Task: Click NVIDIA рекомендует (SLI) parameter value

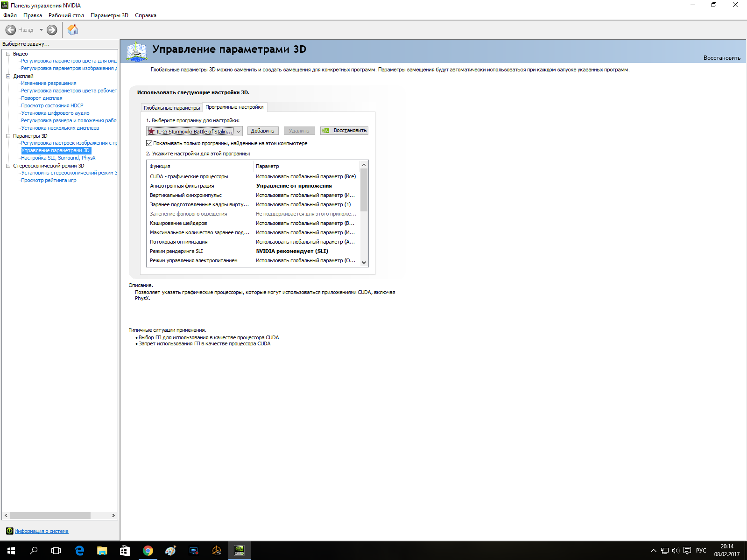Action: click(x=292, y=251)
